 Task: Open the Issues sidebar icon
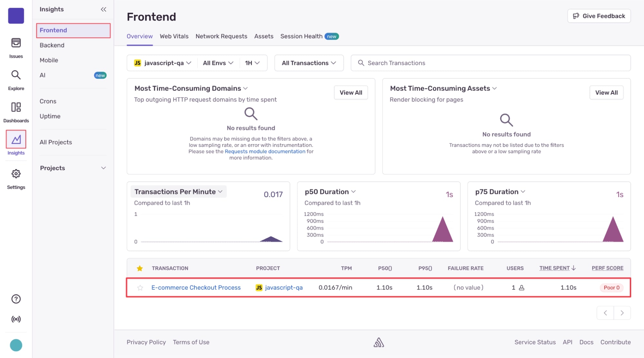(x=16, y=43)
